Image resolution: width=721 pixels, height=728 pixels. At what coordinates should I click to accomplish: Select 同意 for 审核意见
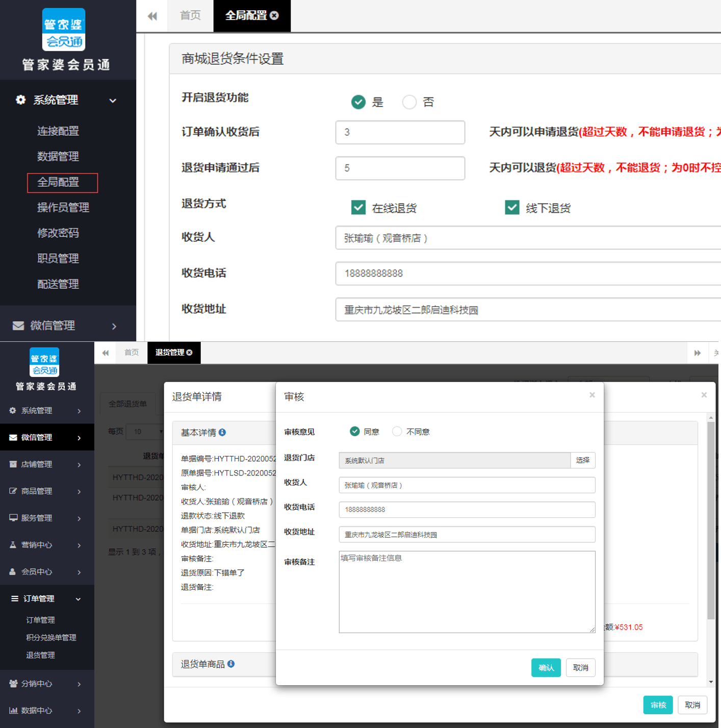point(355,431)
